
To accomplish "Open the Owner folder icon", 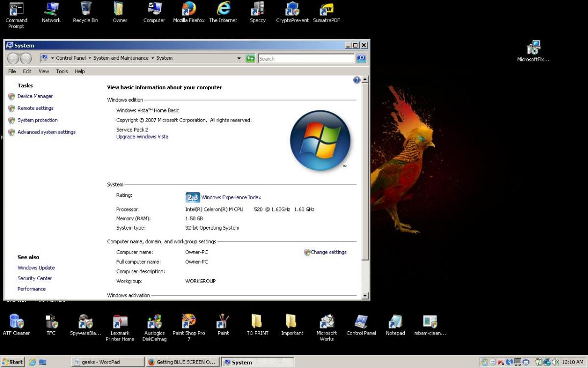I will pyautogui.click(x=120, y=13).
